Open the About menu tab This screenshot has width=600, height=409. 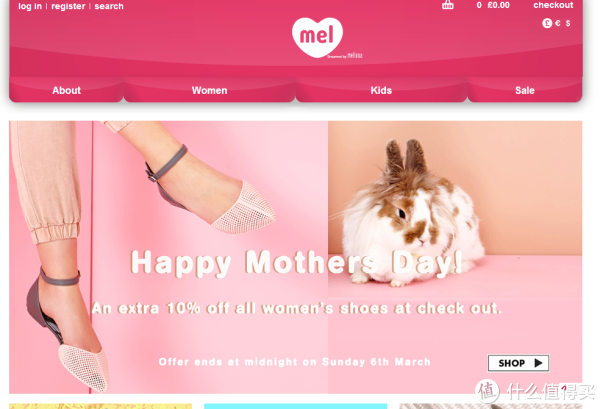tap(66, 90)
